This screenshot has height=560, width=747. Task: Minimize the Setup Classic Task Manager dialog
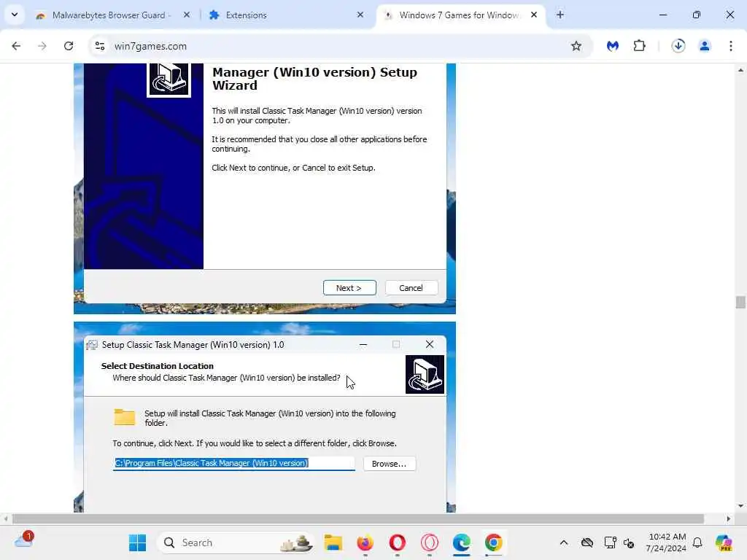tap(363, 345)
